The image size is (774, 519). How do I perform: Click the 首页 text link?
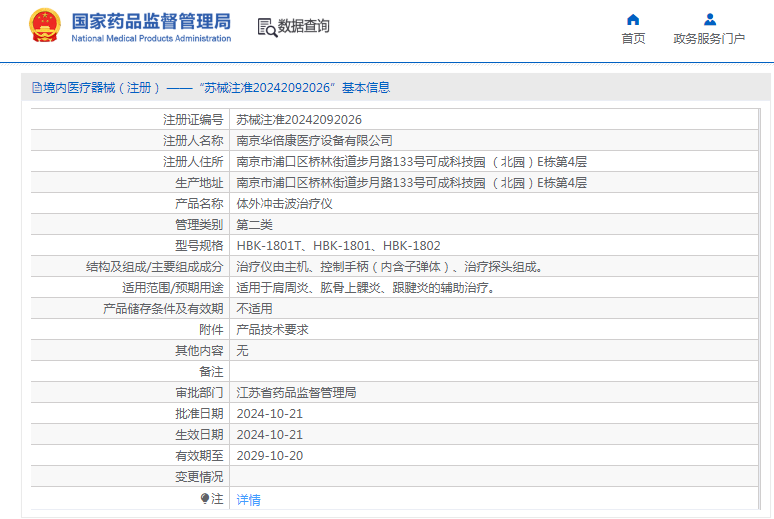(633, 39)
